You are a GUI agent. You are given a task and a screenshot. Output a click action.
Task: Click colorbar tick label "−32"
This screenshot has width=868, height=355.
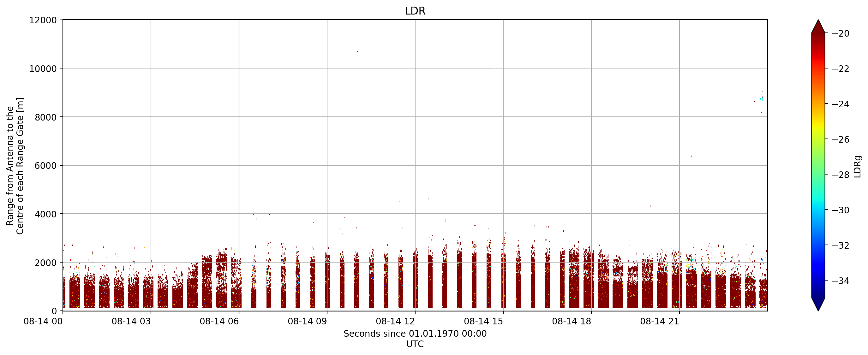coord(841,246)
